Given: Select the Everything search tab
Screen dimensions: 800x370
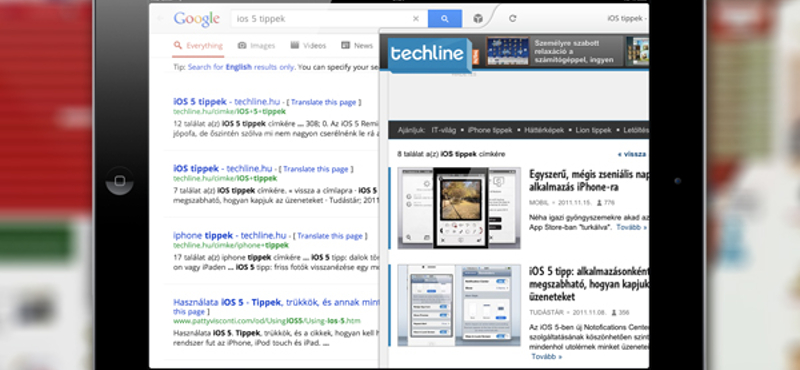Looking at the screenshot, I should tap(198, 45).
